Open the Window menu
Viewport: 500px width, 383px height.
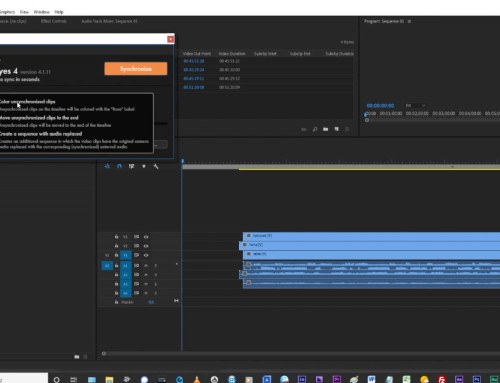[42, 12]
